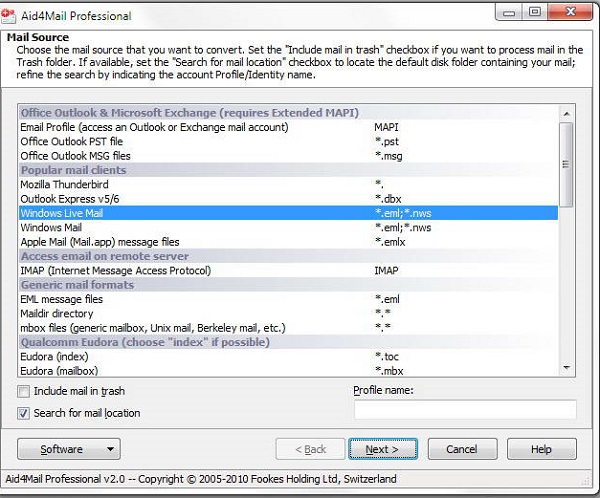600x498 pixels.
Task: Click the disabled Back button
Action: tap(310, 449)
